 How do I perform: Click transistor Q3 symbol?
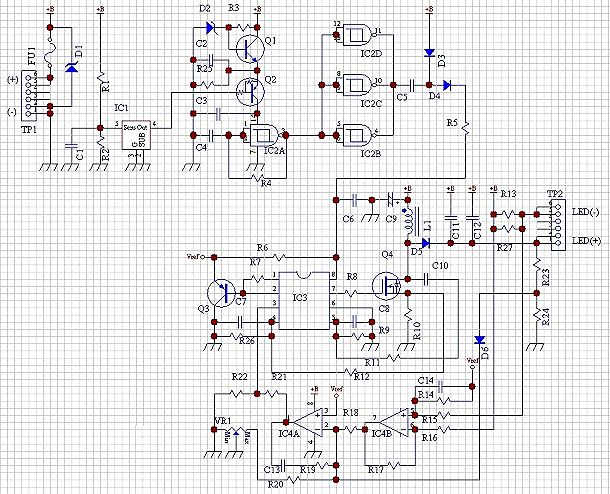[221, 293]
